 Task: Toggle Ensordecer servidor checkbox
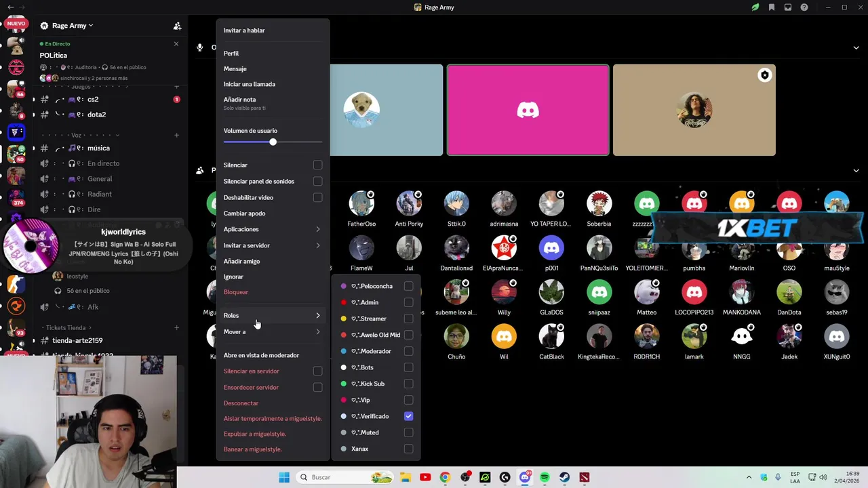tap(317, 387)
